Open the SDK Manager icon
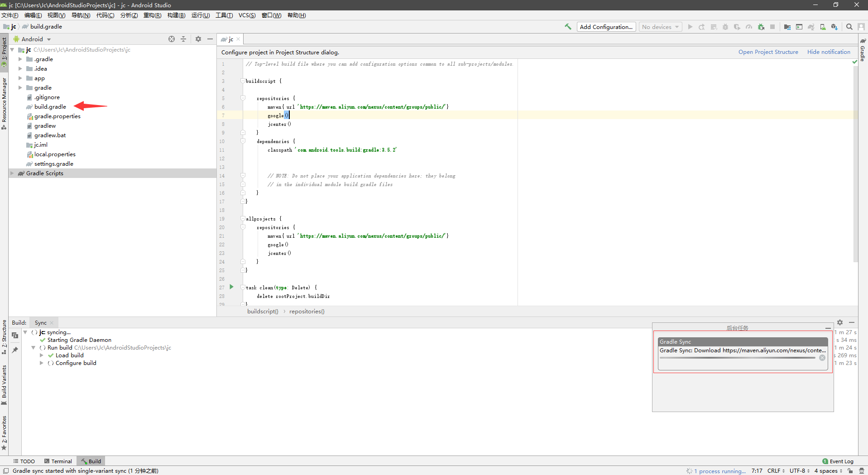The height and width of the screenshot is (475, 868). point(834,27)
